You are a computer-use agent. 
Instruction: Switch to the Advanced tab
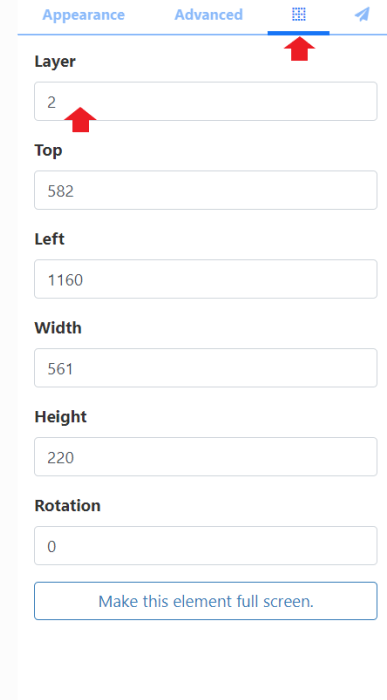point(208,15)
